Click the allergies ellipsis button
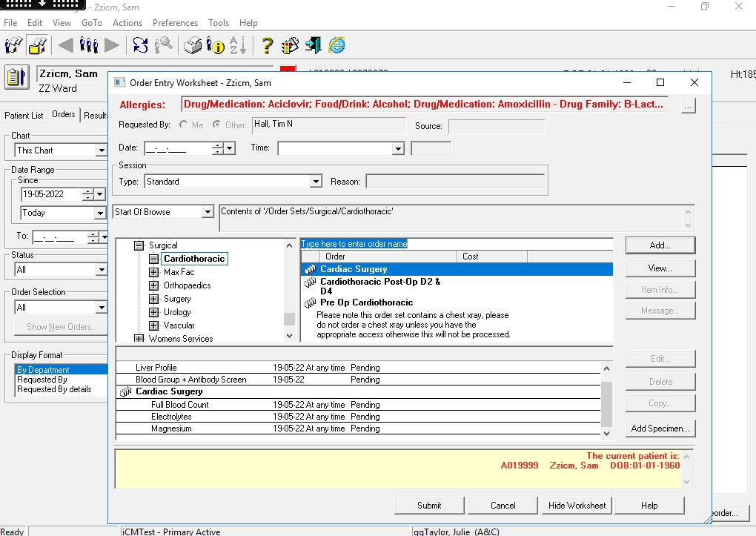756x536 pixels. pyautogui.click(x=688, y=106)
